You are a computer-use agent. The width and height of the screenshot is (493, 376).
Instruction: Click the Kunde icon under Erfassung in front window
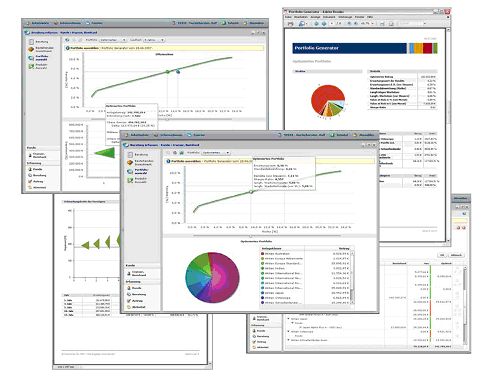point(129,288)
